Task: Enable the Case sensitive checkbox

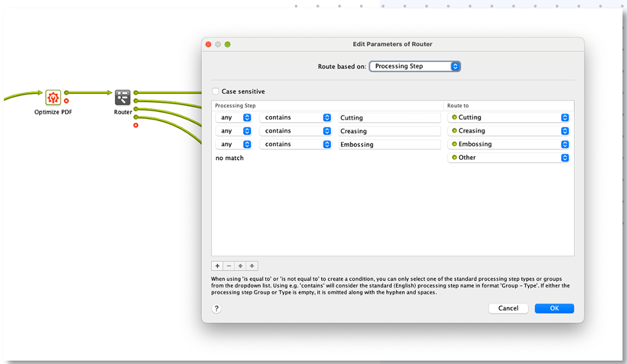Action: pos(216,91)
